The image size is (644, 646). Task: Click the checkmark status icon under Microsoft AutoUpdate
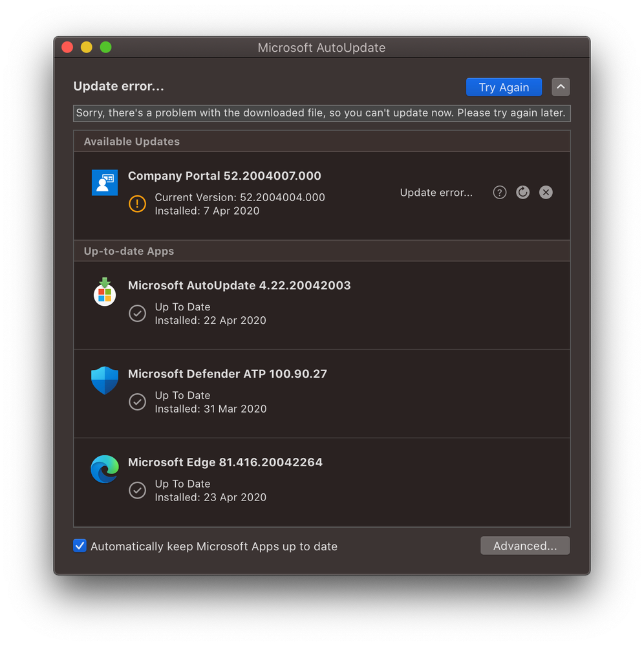coord(137,314)
